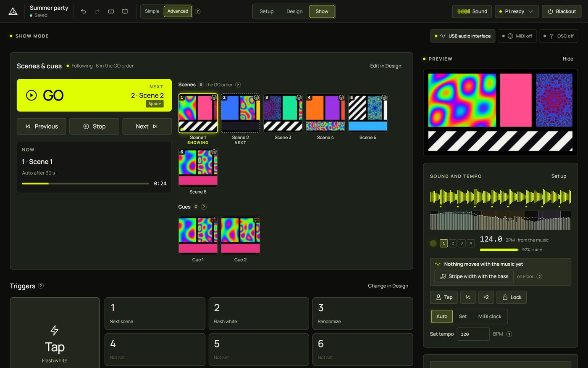Hide the Preview panel
The width and height of the screenshot is (588, 368).
click(568, 59)
